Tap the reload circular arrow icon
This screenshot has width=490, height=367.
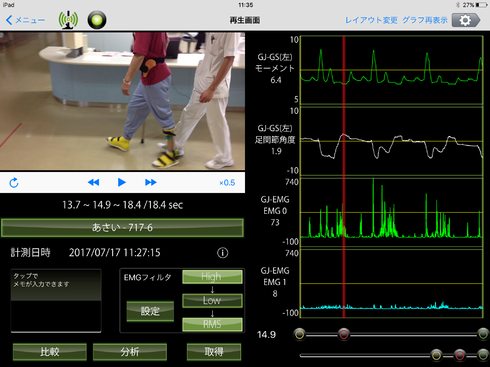point(14,183)
